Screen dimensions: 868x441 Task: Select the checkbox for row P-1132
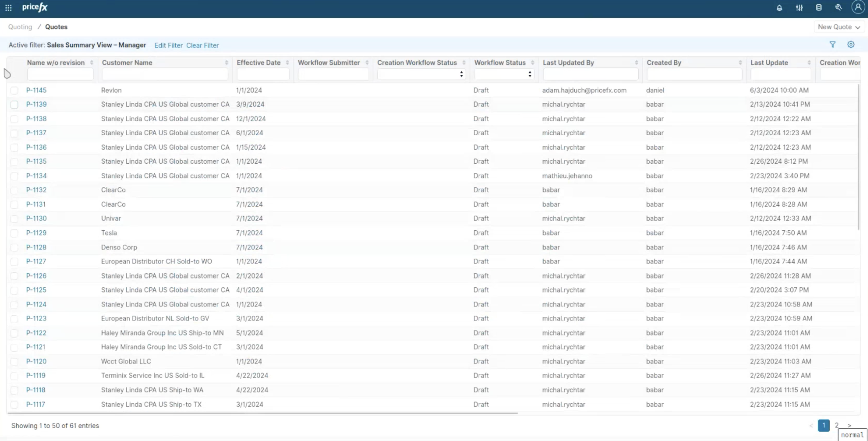pos(14,190)
